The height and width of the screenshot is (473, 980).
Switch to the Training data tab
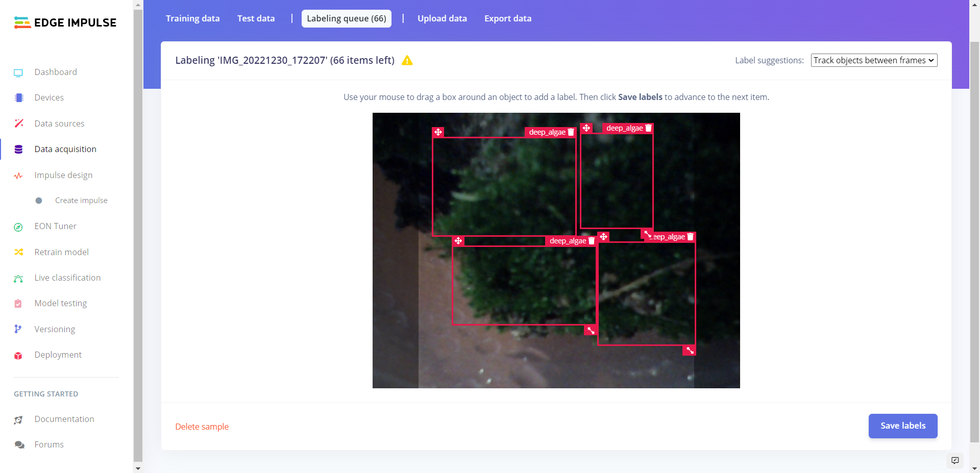click(x=193, y=18)
